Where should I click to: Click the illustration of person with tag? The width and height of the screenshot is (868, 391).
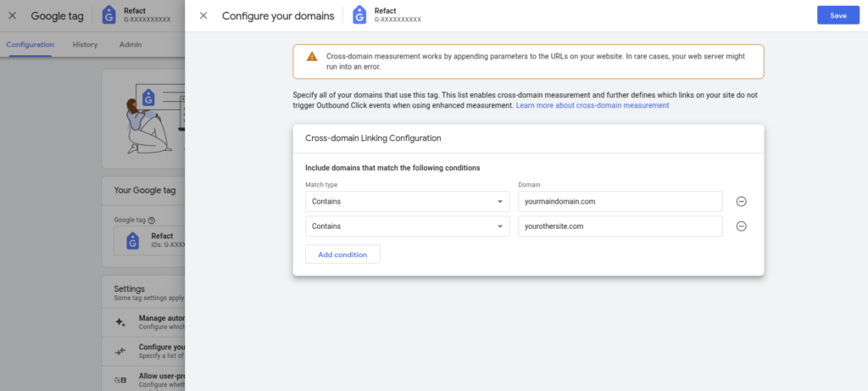[x=155, y=119]
